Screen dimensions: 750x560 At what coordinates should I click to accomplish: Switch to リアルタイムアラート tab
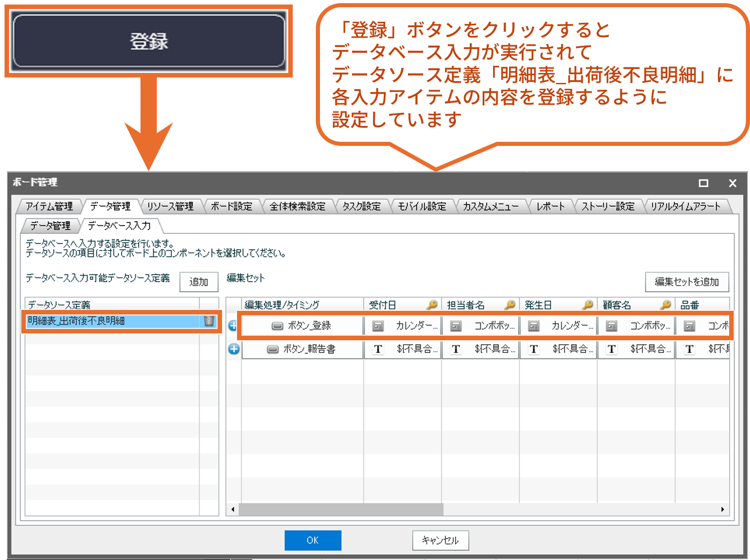tap(686, 207)
